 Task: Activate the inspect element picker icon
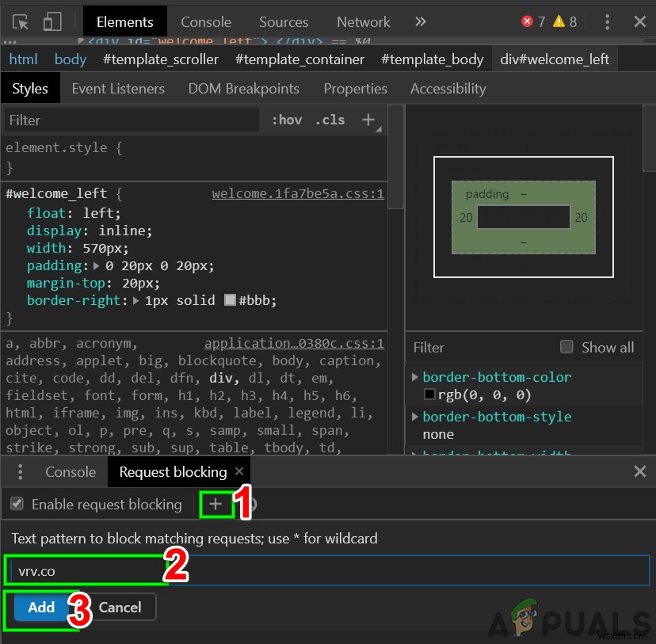click(21, 21)
